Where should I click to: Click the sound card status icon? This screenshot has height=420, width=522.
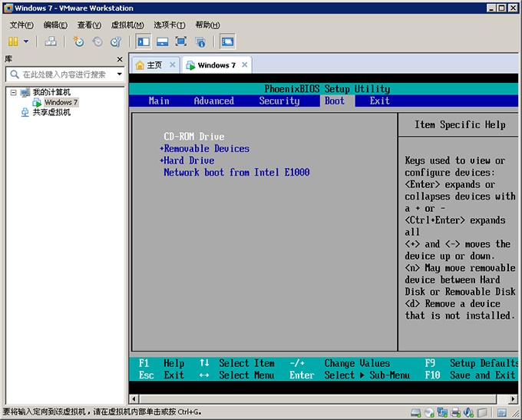[468, 413]
